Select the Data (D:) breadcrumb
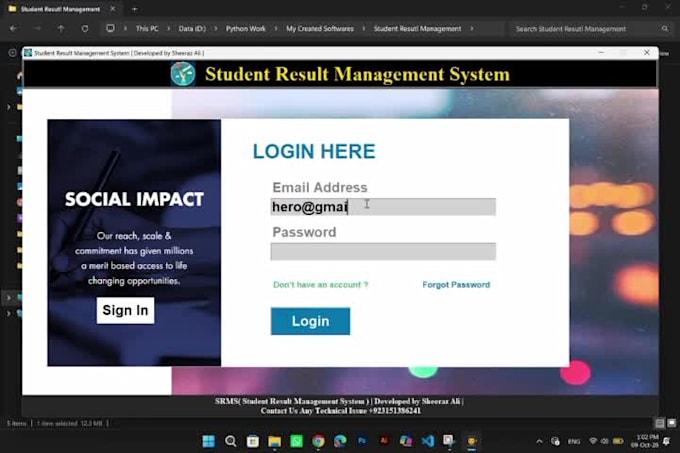The image size is (680, 453). tap(192, 29)
